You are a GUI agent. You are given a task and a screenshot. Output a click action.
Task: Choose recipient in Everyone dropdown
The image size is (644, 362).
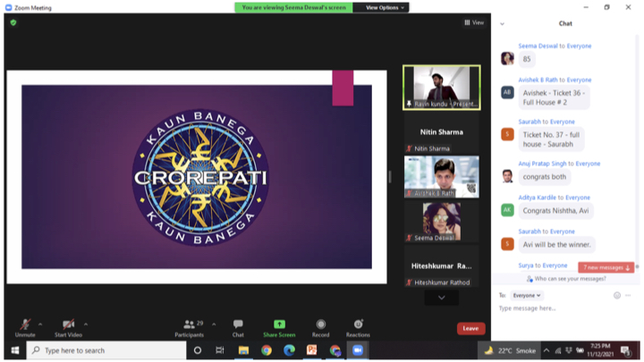pyautogui.click(x=527, y=296)
